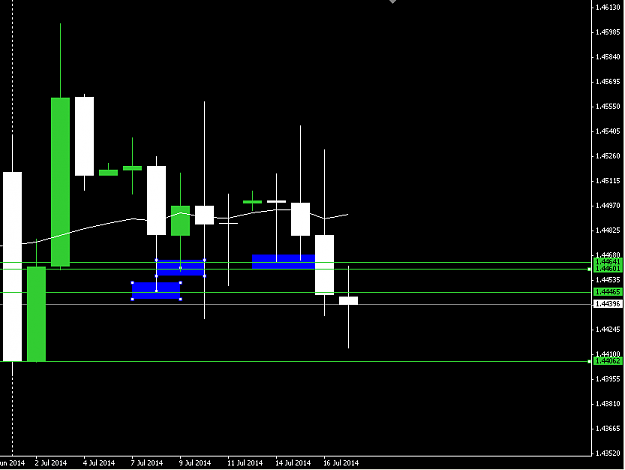Screen dimensions: 625x470
Task: Click the 16 Jul 2014 date label
Action: tap(341, 463)
